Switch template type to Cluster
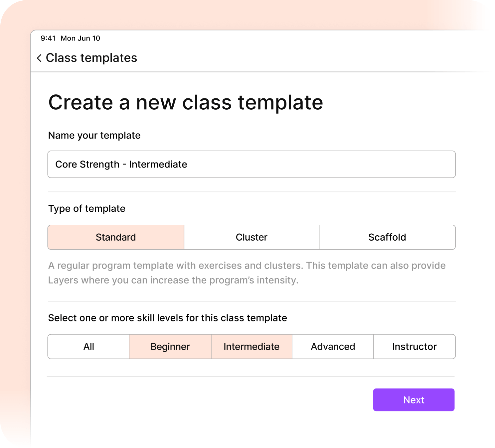The height and width of the screenshot is (448, 495). (x=251, y=237)
